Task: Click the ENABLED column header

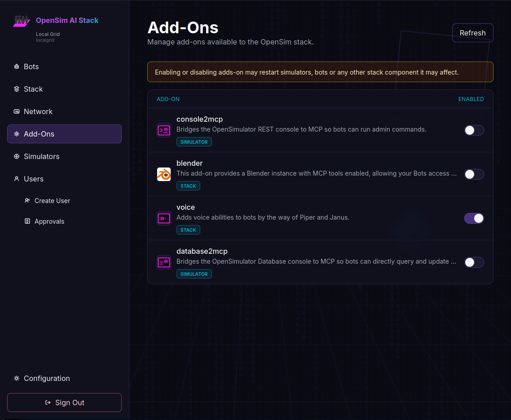Action: 471,99
